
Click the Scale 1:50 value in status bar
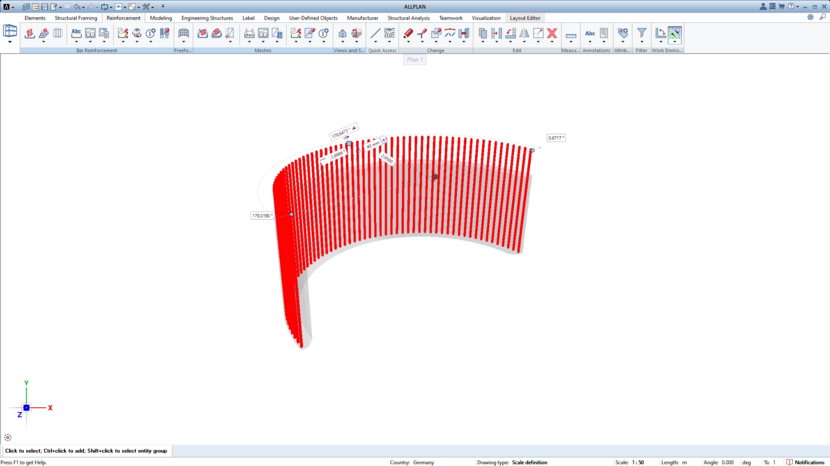pos(638,462)
